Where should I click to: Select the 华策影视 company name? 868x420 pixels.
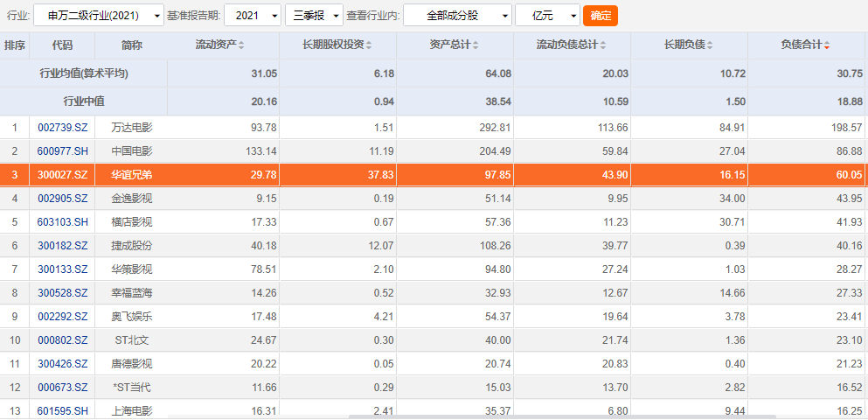(x=132, y=269)
